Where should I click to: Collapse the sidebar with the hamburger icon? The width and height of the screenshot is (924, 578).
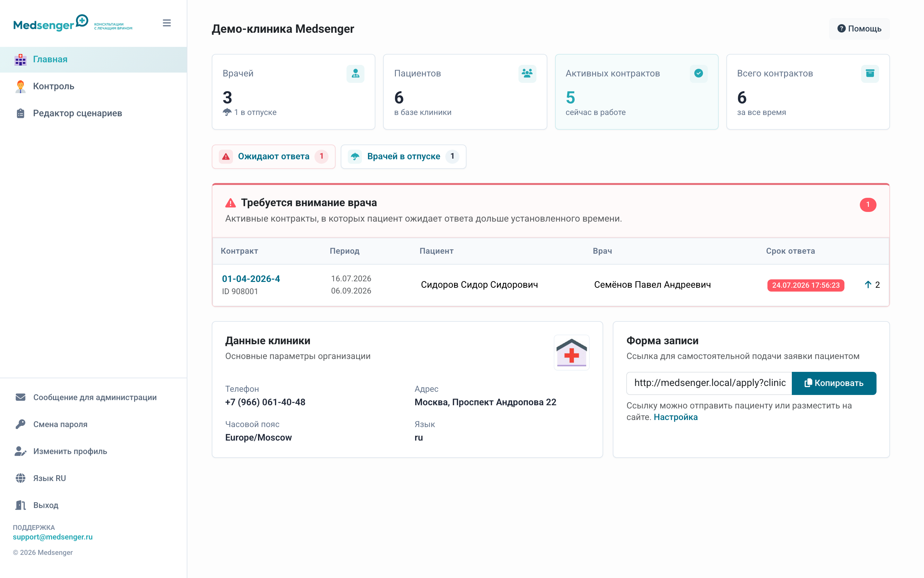point(167,23)
